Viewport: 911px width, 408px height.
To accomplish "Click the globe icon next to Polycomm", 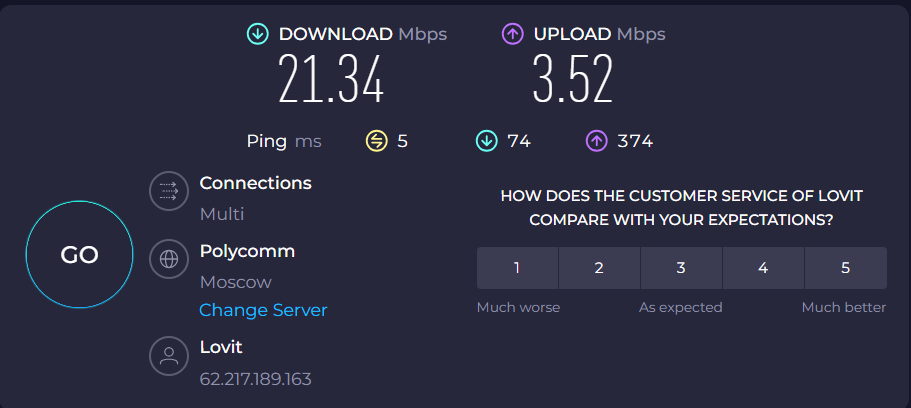I will 169,259.
